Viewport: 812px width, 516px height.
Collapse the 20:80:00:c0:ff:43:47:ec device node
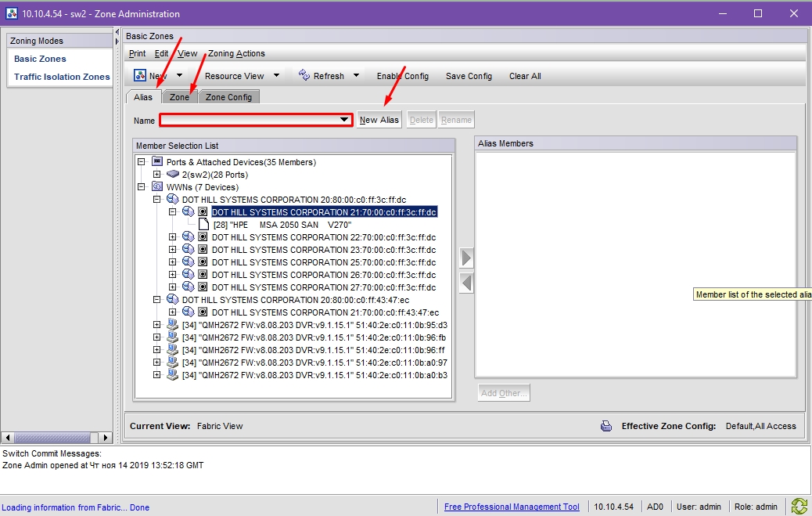157,299
